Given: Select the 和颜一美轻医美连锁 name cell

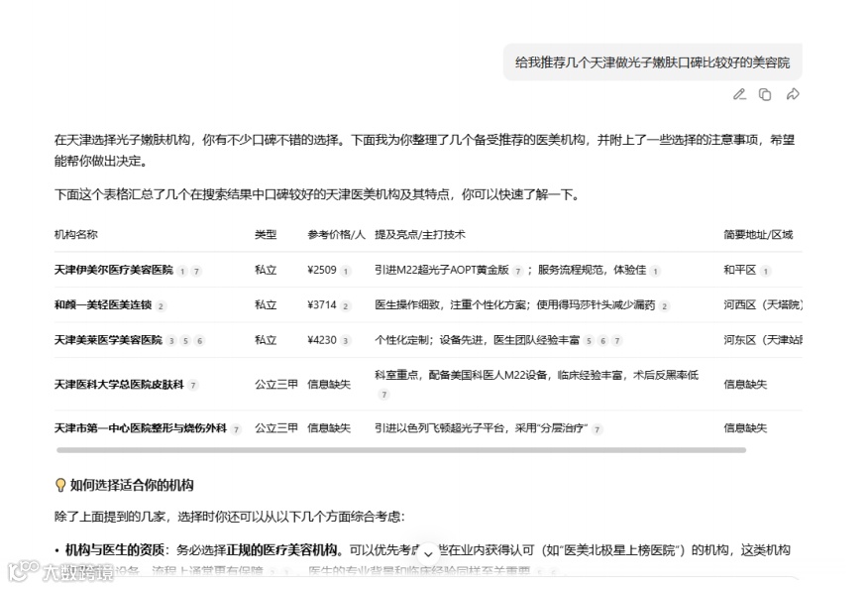Looking at the screenshot, I should [103, 304].
